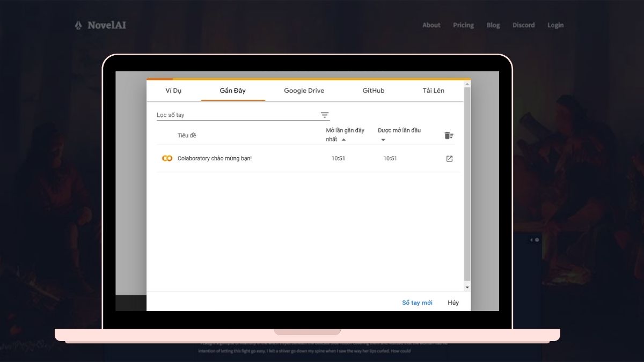The height and width of the screenshot is (362, 644).
Task: Open the About link on NovelAI page
Action: (431, 25)
